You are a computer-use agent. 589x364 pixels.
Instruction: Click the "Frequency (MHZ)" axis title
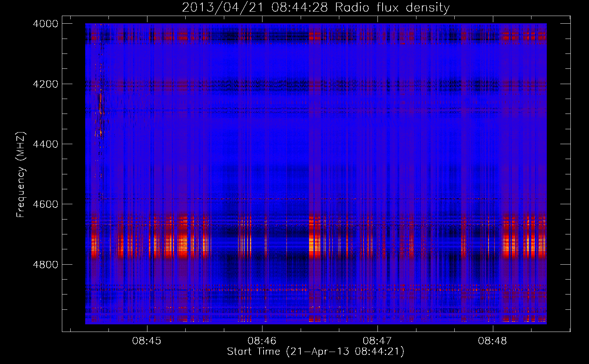(21, 174)
